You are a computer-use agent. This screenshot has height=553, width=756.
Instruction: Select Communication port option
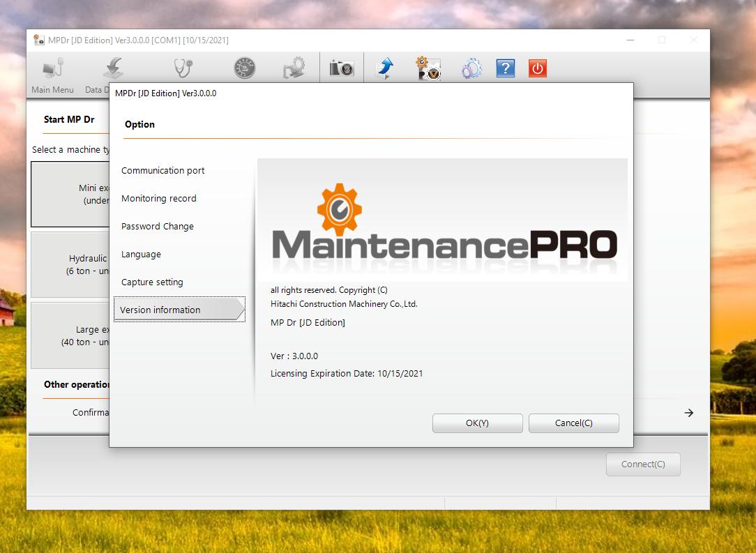(163, 171)
